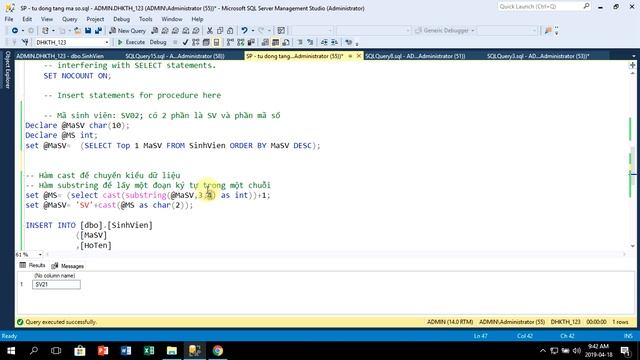Click the Navigate Backward arrow icon
This screenshot has height=360, width=640.
[15, 31]
